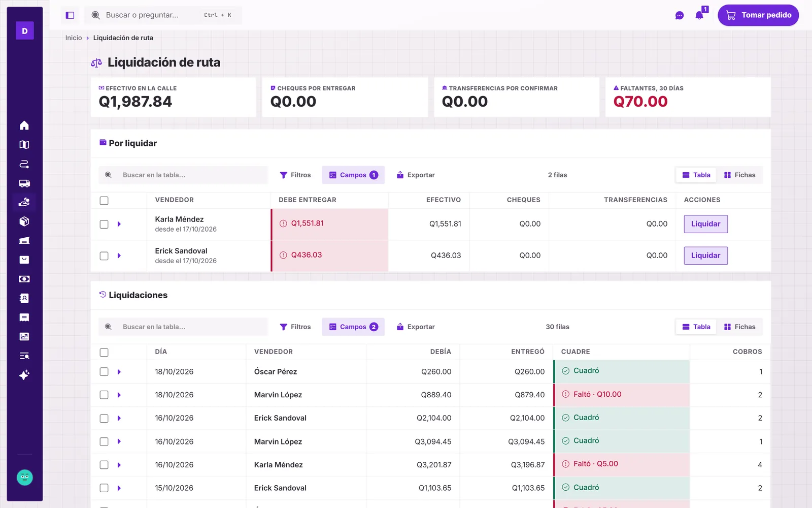Screen dimensions: 812x508
Task: Switch Por liquidar to Tabla view
Action: coord(696,175)
